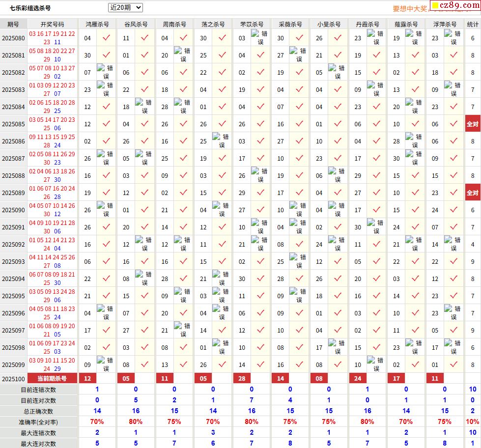Image resolution: width=481 pixels, height=448 pixels.
Task: Click the red checkmark in 2025085 采薇杀号 cell
Action: pyautogui.click(x=299, y=124)
